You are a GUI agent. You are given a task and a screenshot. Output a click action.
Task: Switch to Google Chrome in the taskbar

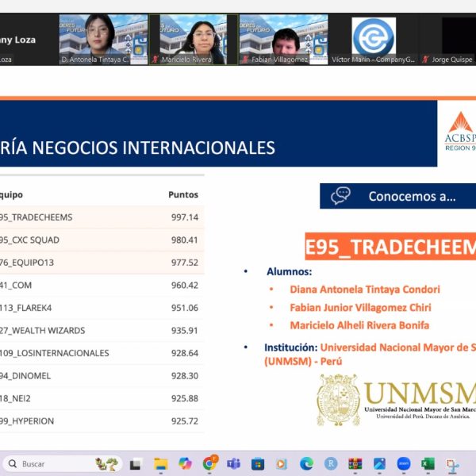pyautogui.click(x=210, y=463)
